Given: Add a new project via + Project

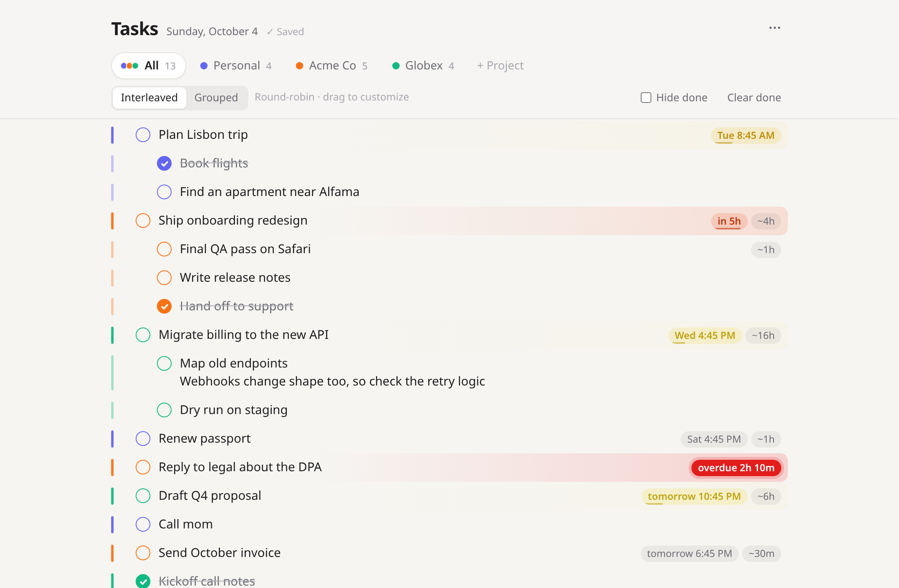Looking at the screenshot, I should click(x=501, y=66).
